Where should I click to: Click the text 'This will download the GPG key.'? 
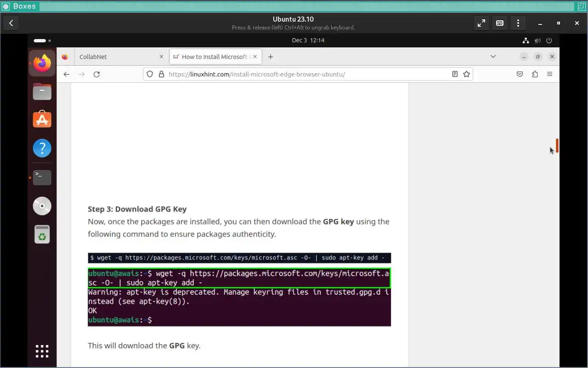[x=144, y=345]
